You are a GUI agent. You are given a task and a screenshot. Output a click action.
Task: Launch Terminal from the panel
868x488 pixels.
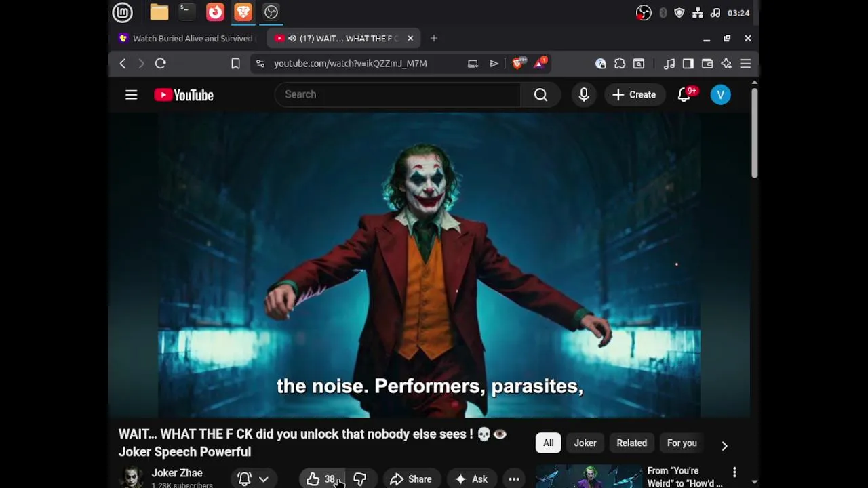click(x=186, y=12)
